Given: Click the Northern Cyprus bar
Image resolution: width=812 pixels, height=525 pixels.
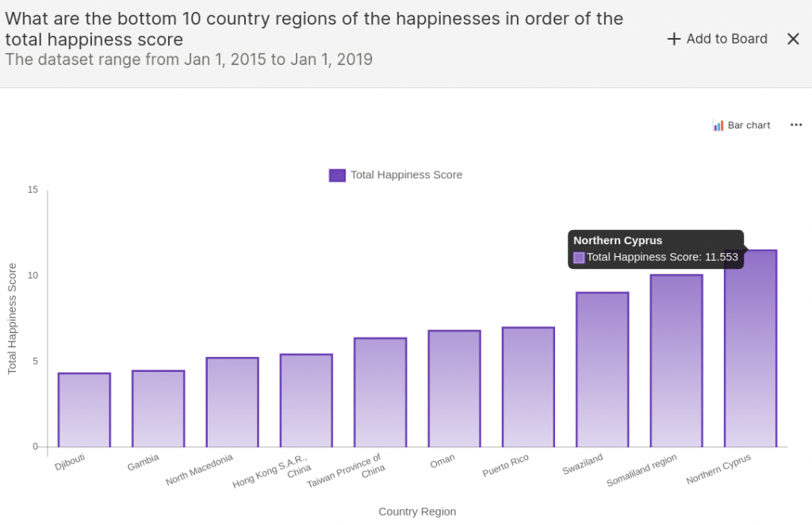Looking at the screenshot, I should pos(750,349).
